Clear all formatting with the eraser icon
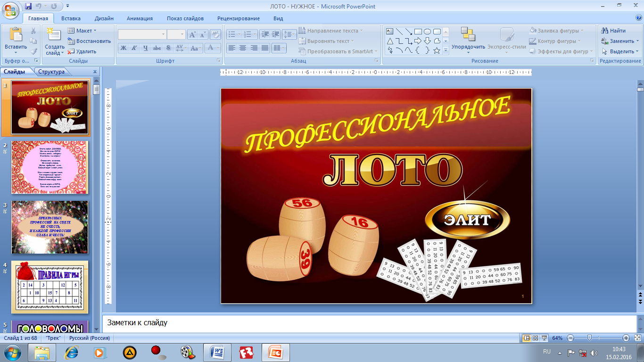This screenshot has height=362, width=644. [215, 34]
